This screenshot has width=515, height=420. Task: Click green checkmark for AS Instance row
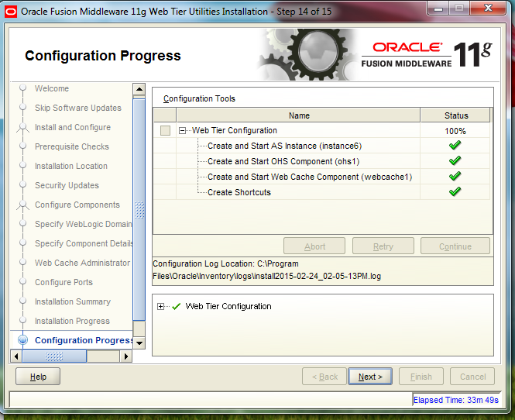pyautogui.click(x=455, y=145)
